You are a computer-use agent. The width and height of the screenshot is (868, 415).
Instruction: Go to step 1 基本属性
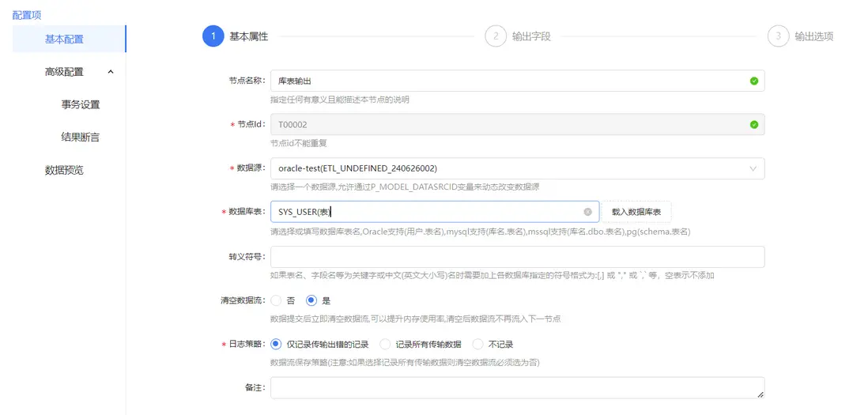236,36
